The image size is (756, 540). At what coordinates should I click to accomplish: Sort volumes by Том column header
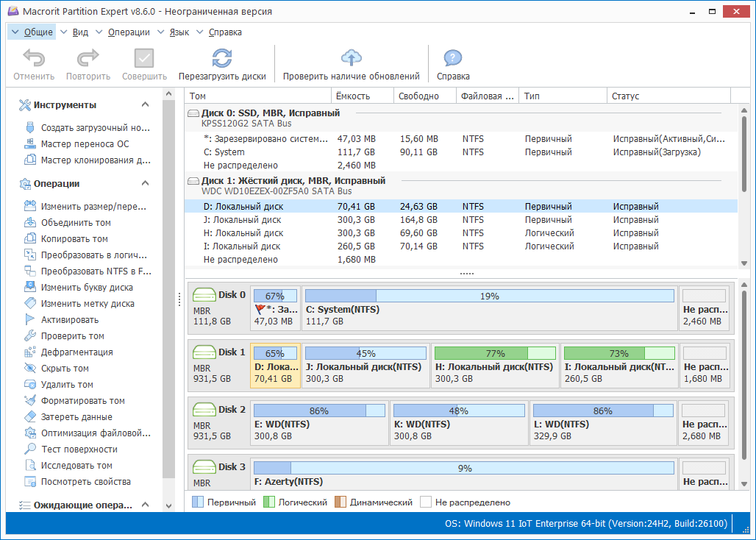pyautogui.click(x=258, y=96)
